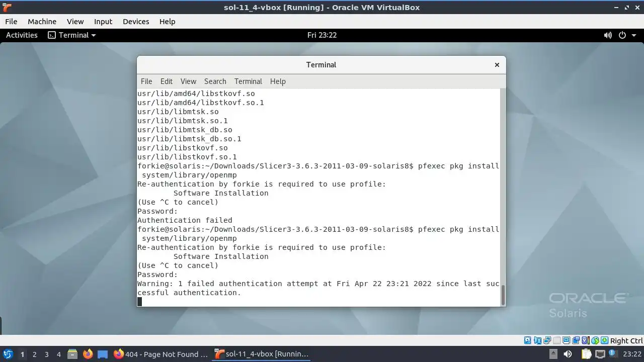Image resolution: width=644 pixels, height=362 pixels.
Task: Click the host eject tray icon
Action: click(x=553, y=354)
